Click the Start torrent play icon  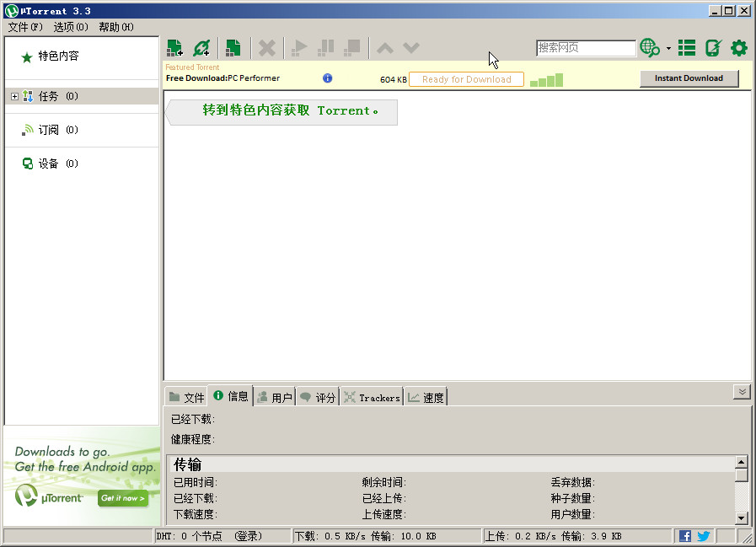299,48
